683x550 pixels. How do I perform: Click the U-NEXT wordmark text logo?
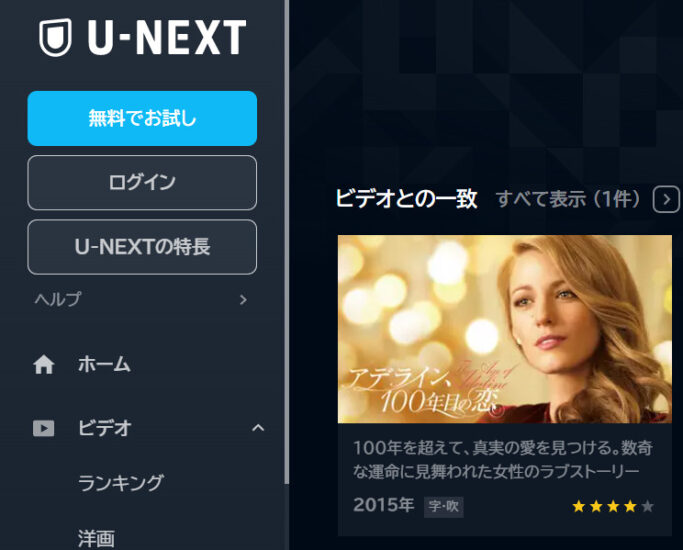[x=167, y=37]
